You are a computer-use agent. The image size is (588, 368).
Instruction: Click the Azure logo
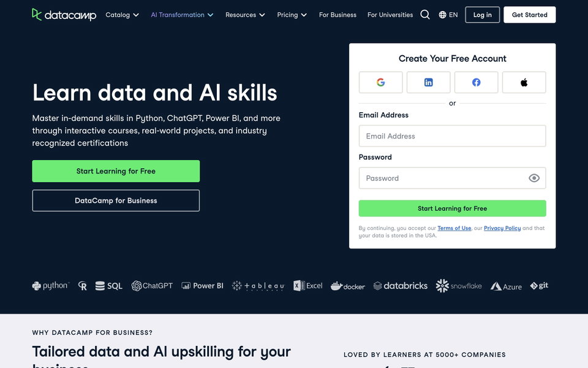(x=506, y=286)
